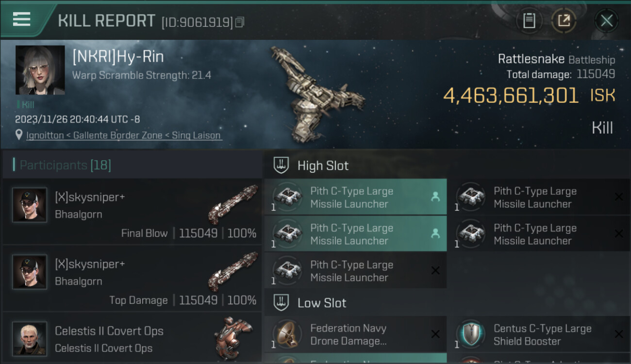631x364 pixels.
Task: Click Federation Navy Drone Damage module icon
Action: 287,334
